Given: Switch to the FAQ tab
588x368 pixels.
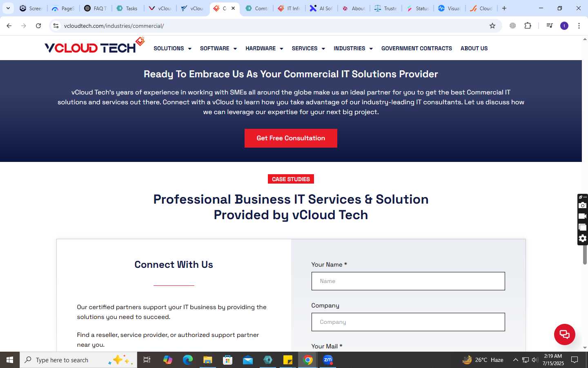Looking at the screenshot, I should [96, 8].
